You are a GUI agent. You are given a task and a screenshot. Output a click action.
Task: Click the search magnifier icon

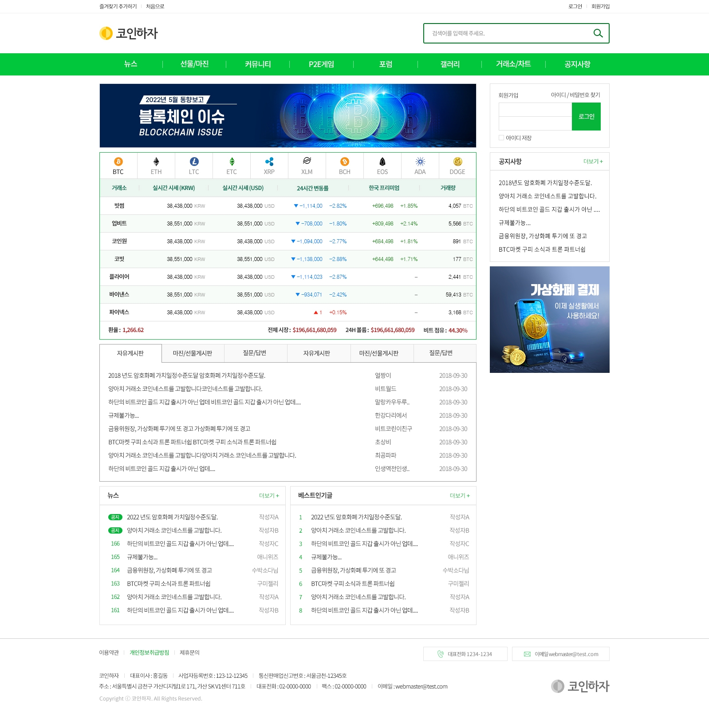coord(598,33)
